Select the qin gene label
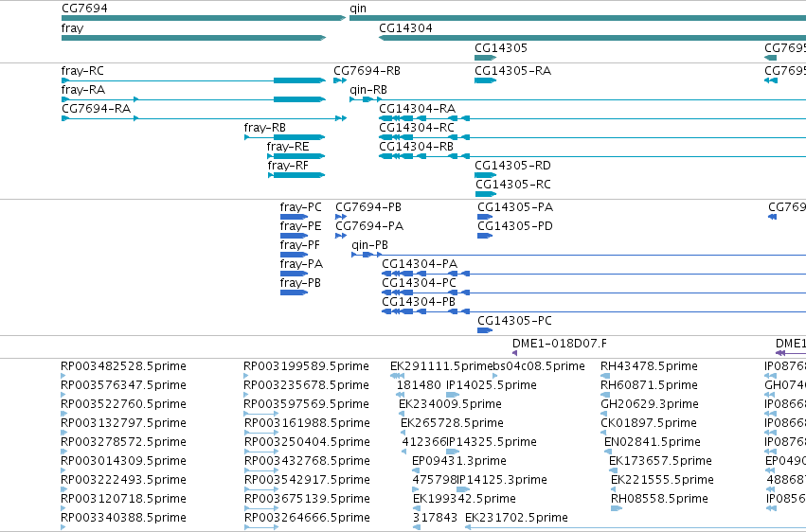Image resolution: width=806 pixels, height=532 pixels. click(x=358, y=9)
